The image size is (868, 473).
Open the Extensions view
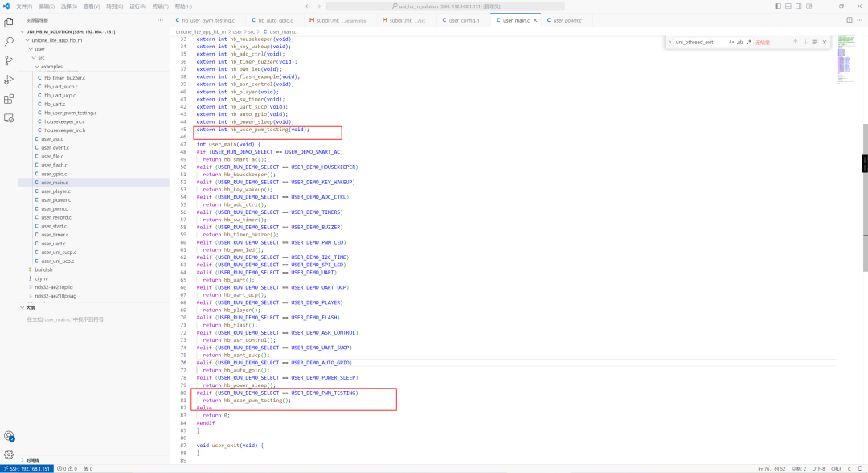pos(9,100)
